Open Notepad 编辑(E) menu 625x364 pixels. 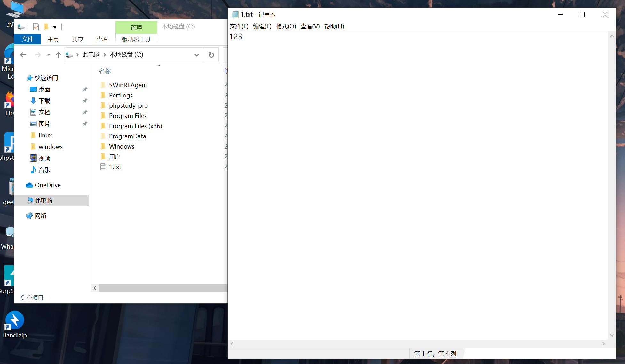(262, 26)
